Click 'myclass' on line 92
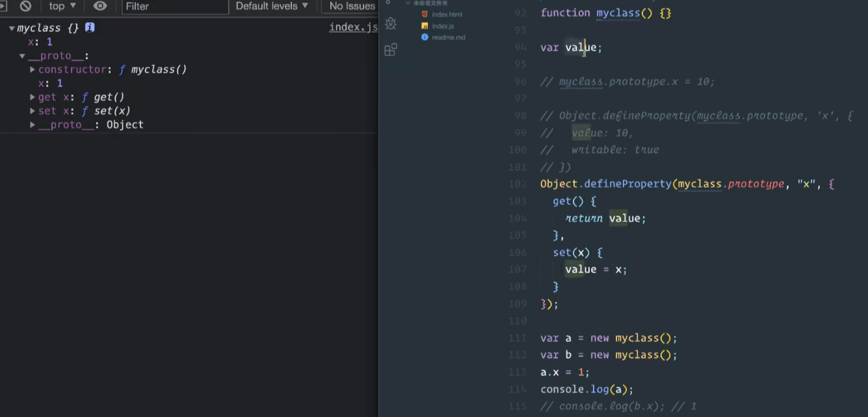Screen dimensions: 868x417 (x=618, y=13)
